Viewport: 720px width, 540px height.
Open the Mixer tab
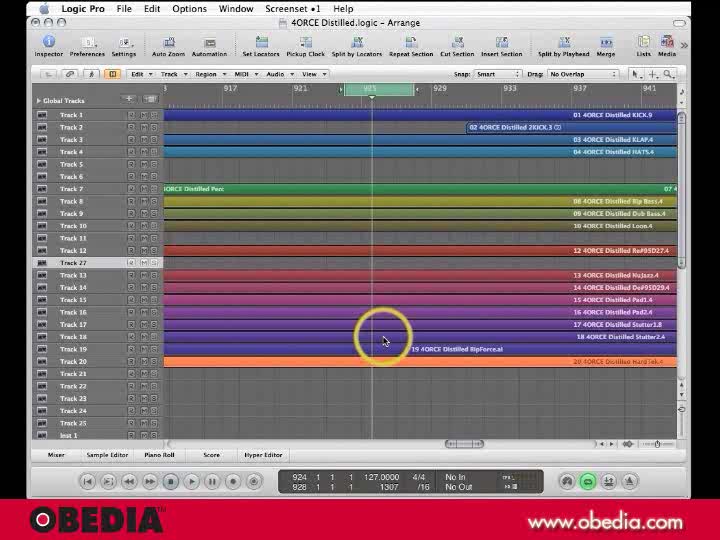56,455
